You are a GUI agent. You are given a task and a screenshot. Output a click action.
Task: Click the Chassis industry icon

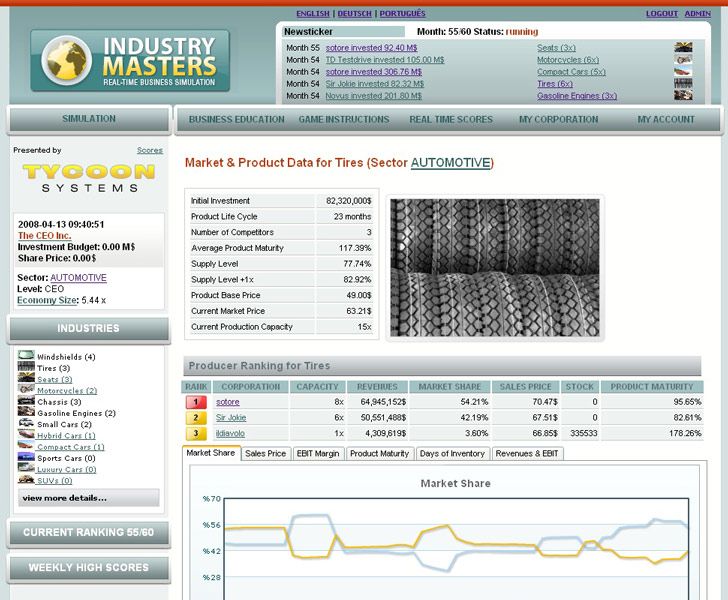pos(26,400)
